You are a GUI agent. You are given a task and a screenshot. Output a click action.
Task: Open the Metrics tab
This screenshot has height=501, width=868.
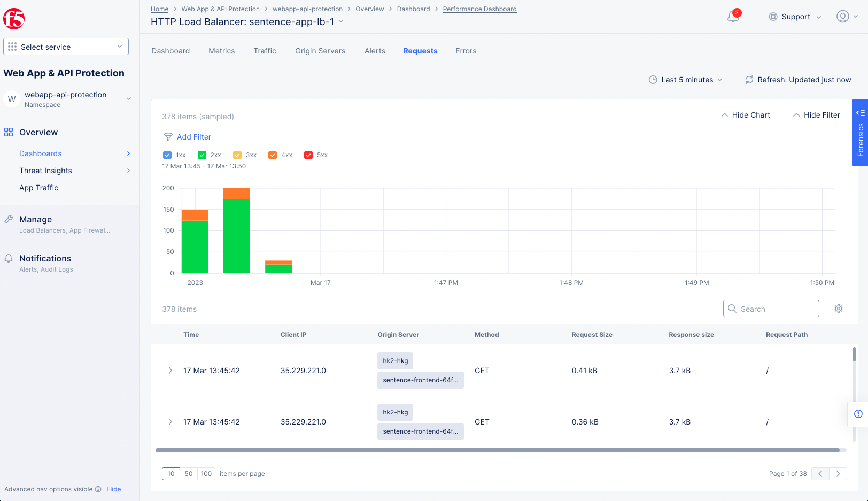(x=222, y=51)
